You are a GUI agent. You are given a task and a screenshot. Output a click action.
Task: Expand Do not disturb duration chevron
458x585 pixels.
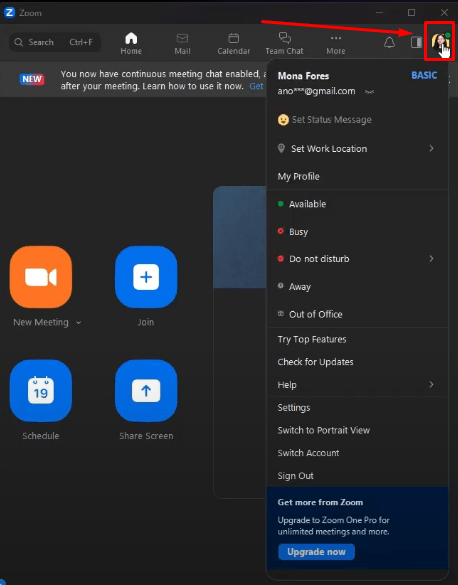432,259
